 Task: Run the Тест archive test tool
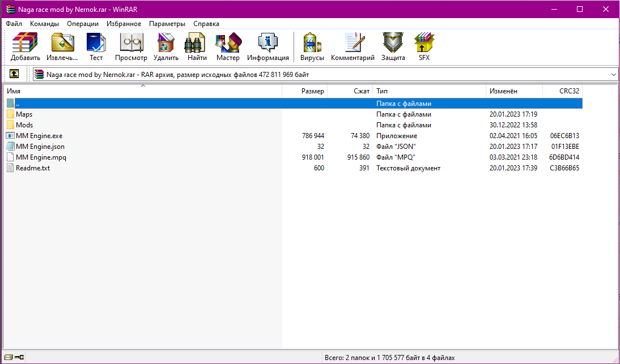96,46
